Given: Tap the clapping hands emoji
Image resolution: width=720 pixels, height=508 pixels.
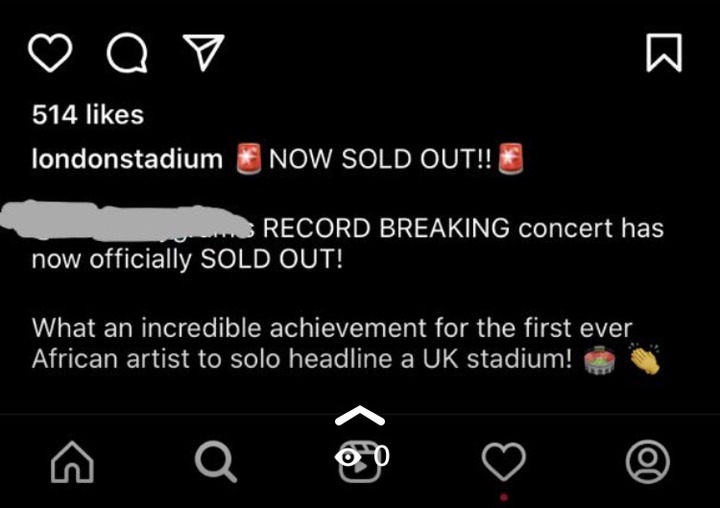Looking at the screenshot, I should [645, 359].
